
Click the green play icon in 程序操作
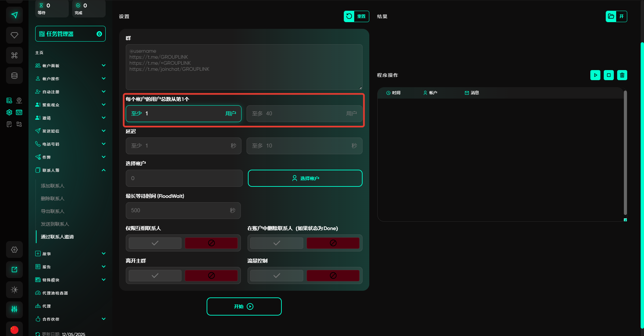tap(595, 75)
